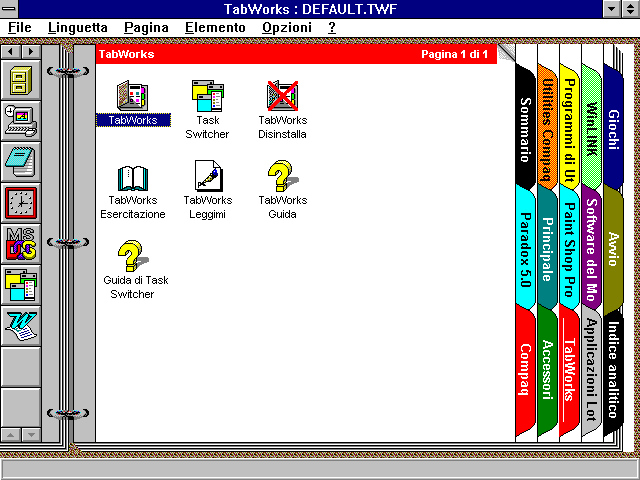
Task: Launch MS-DOS from the sidebar
Action: [21, 244]
